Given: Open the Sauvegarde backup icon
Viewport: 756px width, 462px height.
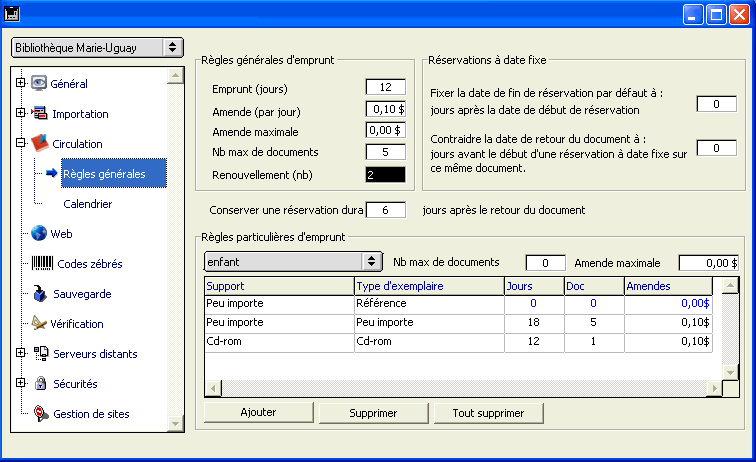Looking at the screenshot, I should [39, 294].
